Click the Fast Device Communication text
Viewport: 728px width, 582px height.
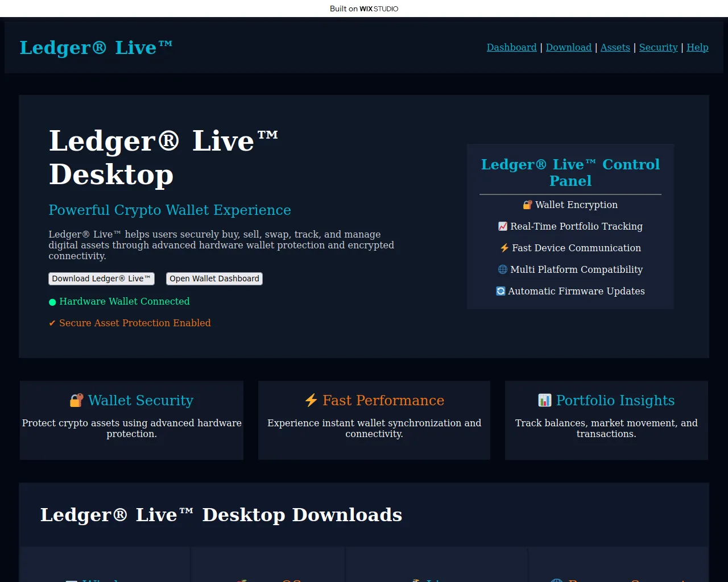pos(576,248)
